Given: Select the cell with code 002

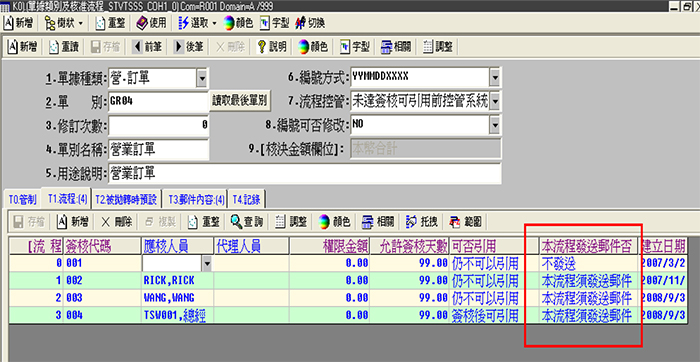Looking at the screenshot, I should coord(102,281).
